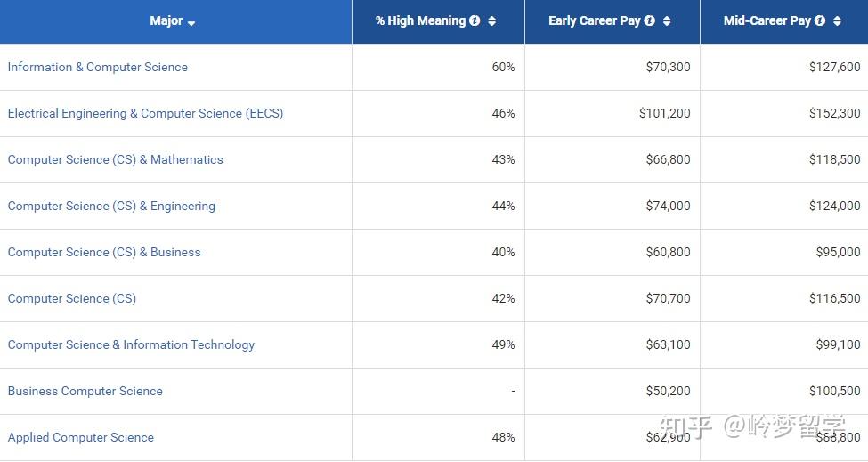Click the info icon beside % High Meaning
The image size is (868, 462).
(x=475, y=20)
